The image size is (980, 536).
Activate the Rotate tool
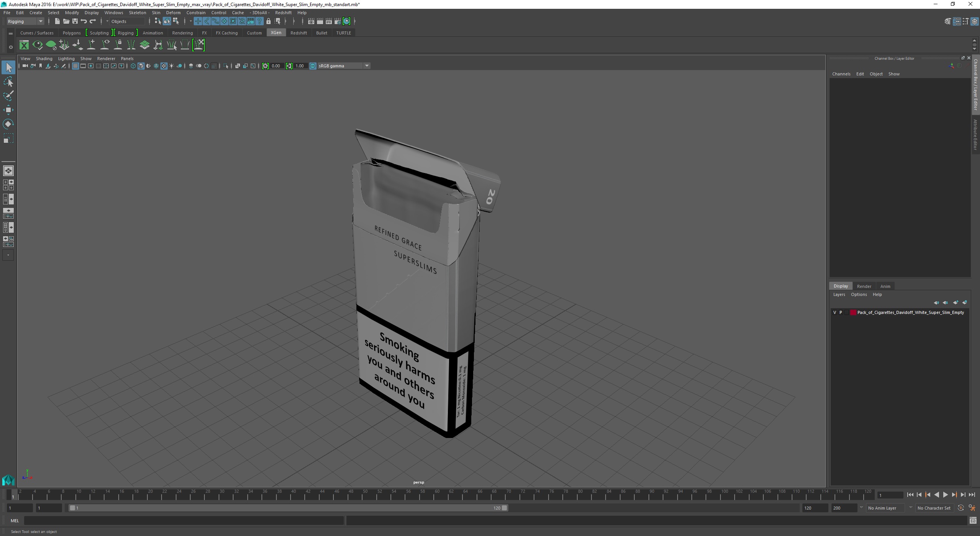click(8, 124)
